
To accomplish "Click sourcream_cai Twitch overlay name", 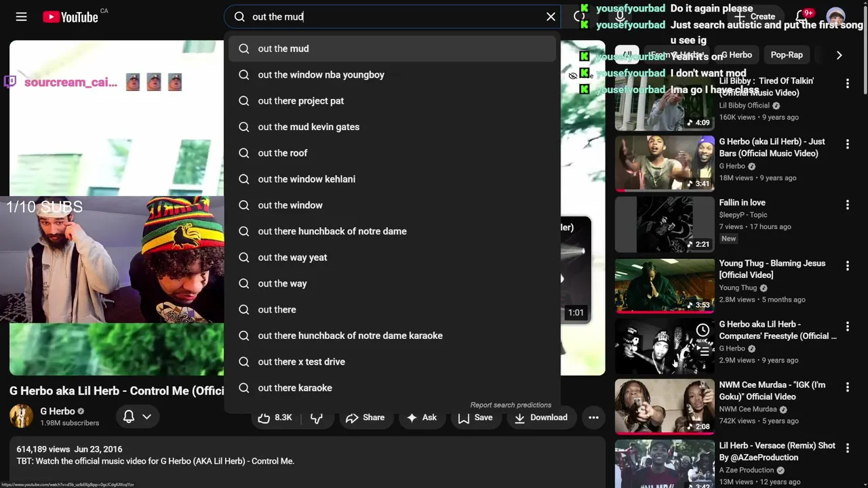I will click(71, 83).
